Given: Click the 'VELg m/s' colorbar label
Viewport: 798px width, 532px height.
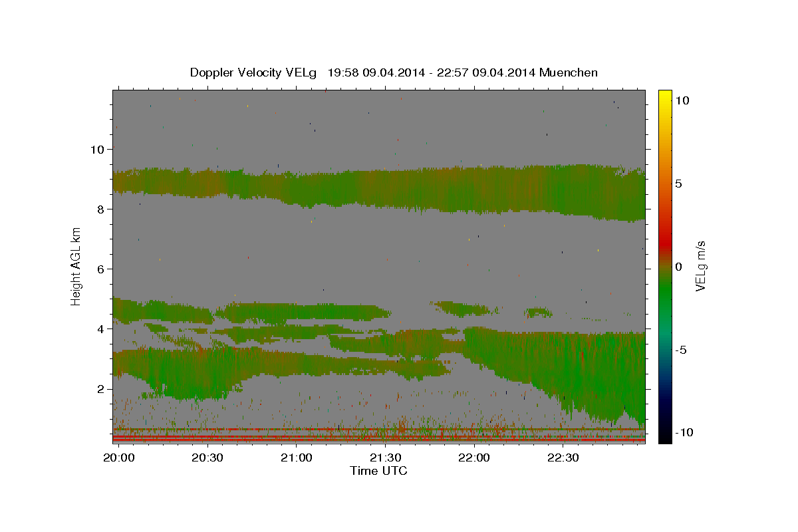Looking at the screenshot, I should pos(700,267).
